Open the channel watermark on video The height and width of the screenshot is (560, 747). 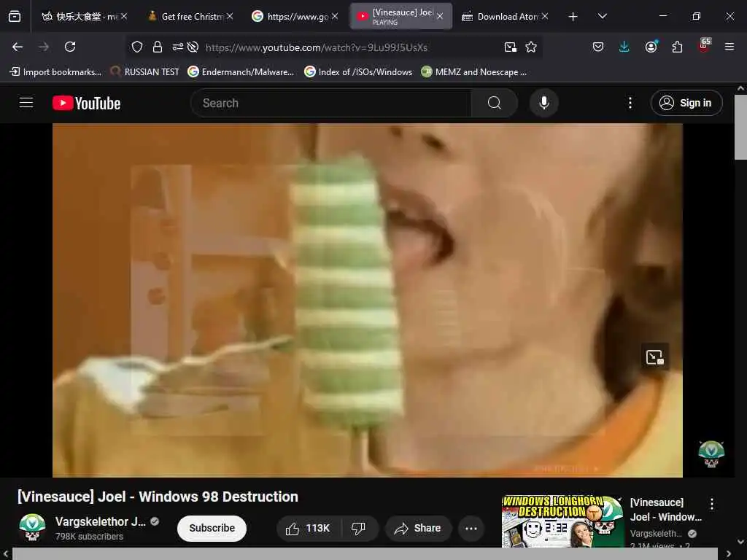pos(711,454)
